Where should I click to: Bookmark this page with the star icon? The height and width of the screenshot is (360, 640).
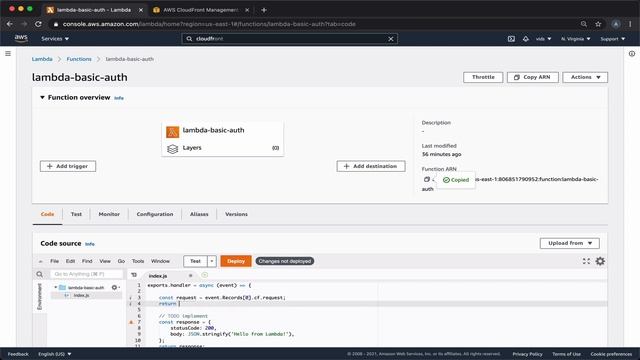598,24
